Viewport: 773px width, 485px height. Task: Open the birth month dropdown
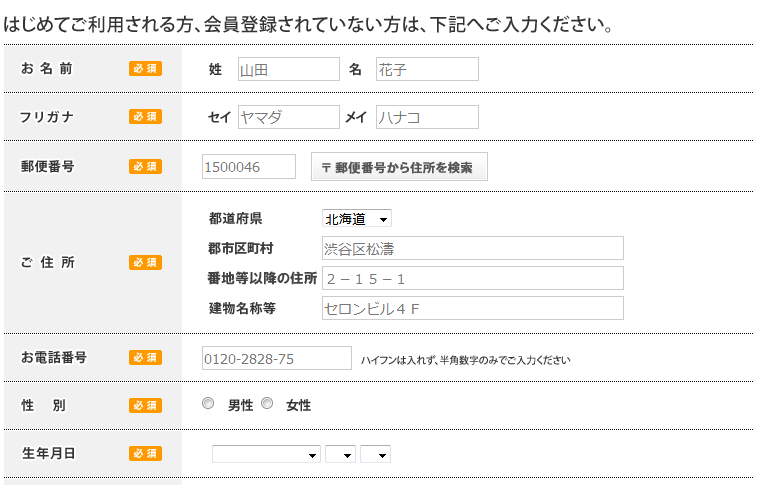pos(340,454)
